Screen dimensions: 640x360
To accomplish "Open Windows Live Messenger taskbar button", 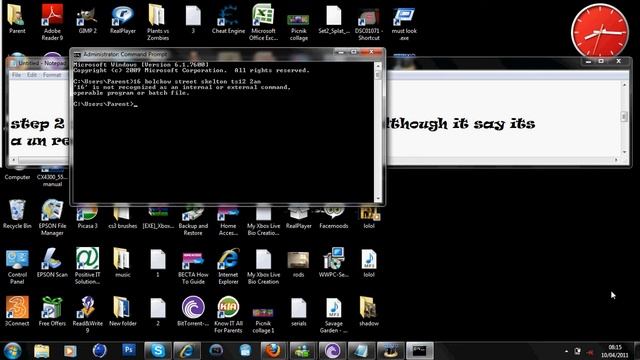I will [x=302, y=351].
